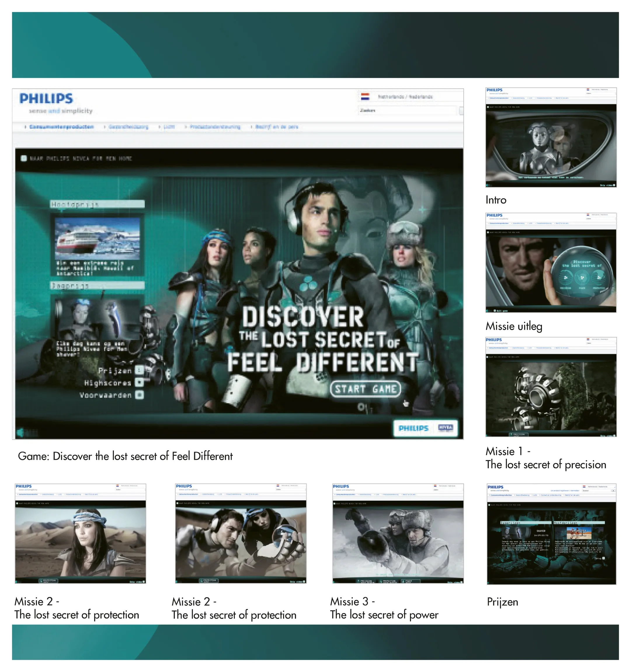This screenshot has height=672, width=631.
Task: Focus the Zoeken search field in large screenshot
Action: point(407,110)
